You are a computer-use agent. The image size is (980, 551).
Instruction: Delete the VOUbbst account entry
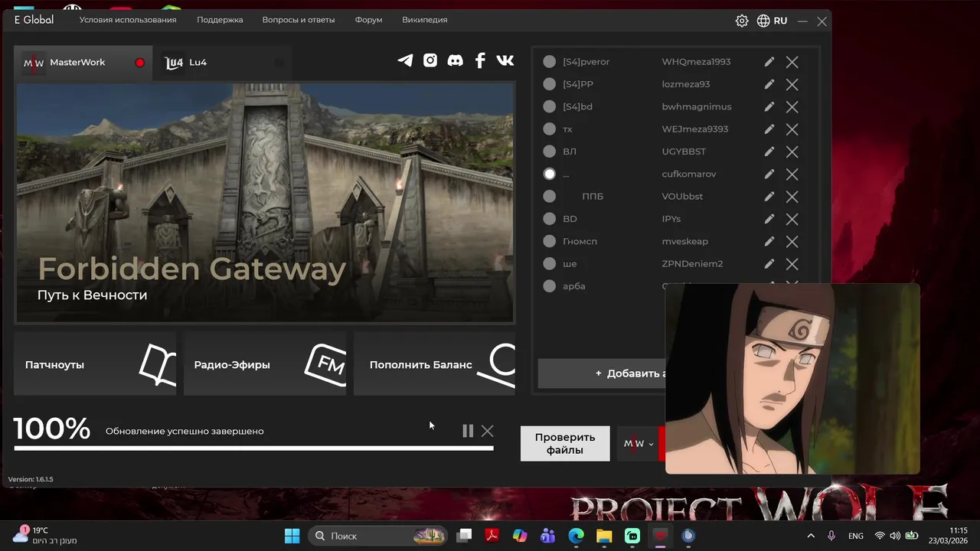pos(792,197)
